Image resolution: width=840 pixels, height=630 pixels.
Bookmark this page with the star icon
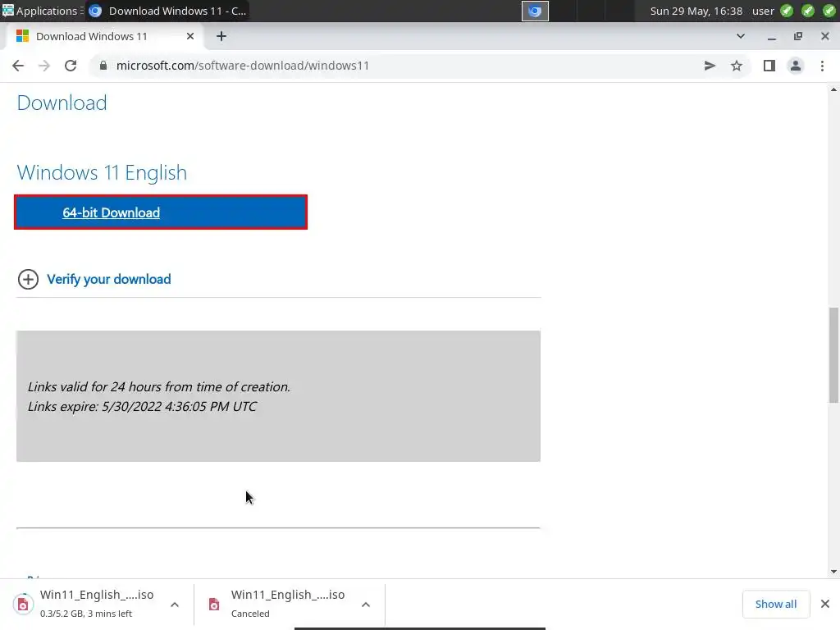737,66
